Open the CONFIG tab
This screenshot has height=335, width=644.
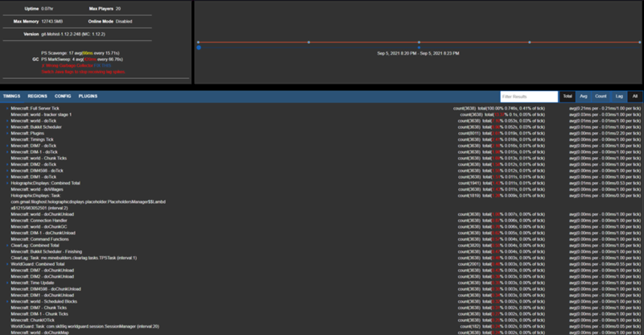point(63,96)
